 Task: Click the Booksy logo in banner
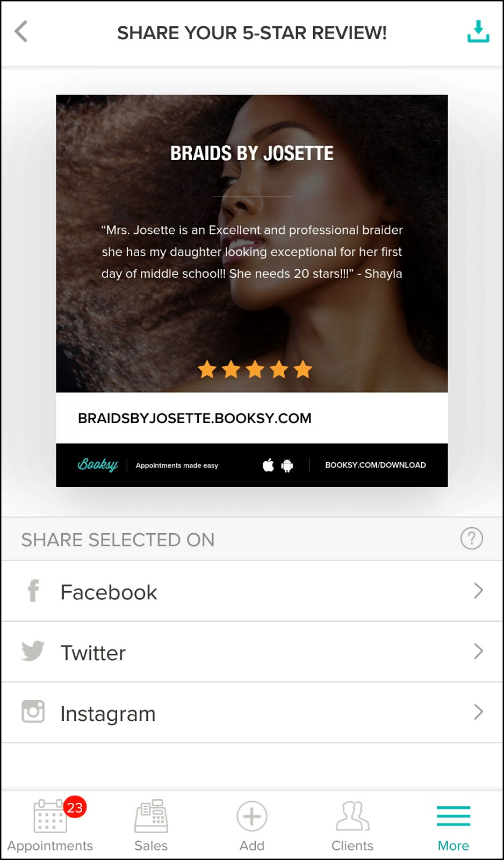tap(98, 464)
